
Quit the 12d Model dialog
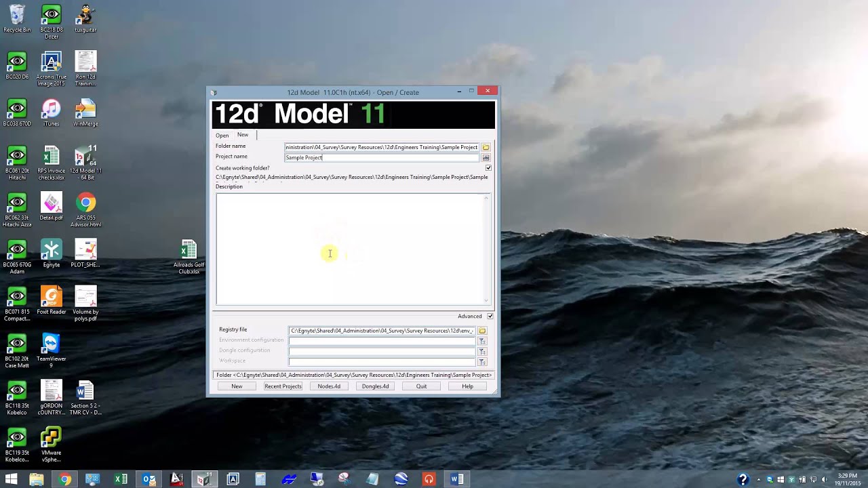pos(421,386)
